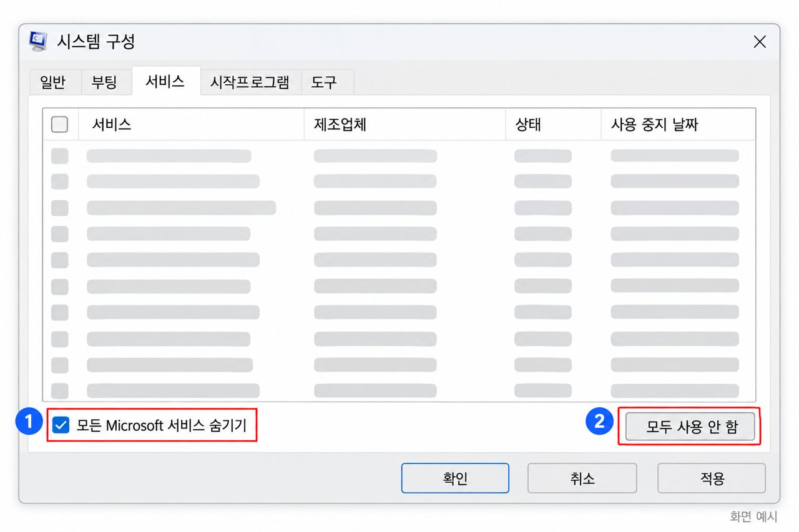This screenshot has height=532, width=799.
Task: Sort by the 제조업체 column header
Action: [x=404, y=125]
